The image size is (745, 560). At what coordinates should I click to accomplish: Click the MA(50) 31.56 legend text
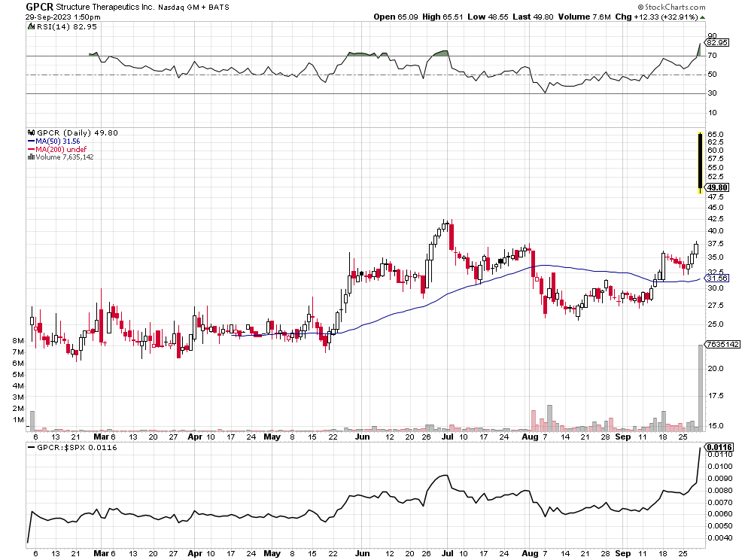[x=54, y=141]
